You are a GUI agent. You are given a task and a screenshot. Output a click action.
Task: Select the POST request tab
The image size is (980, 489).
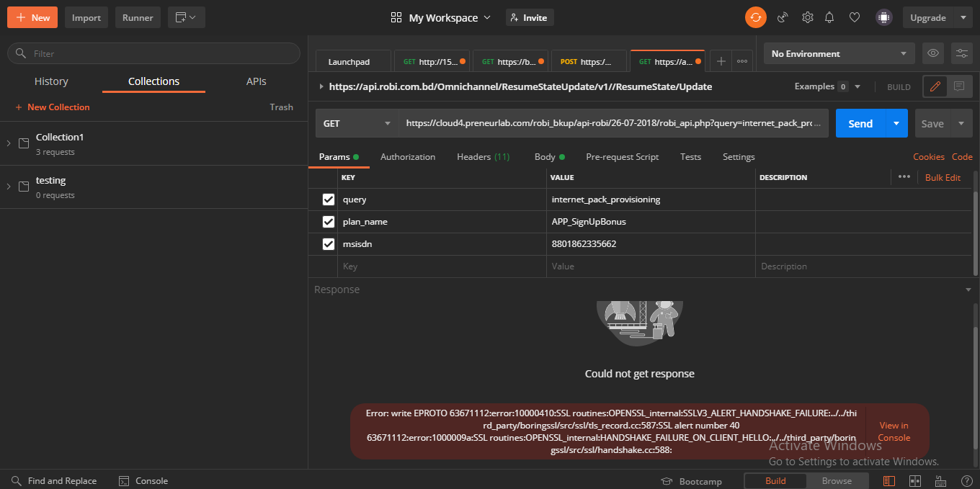589,61
